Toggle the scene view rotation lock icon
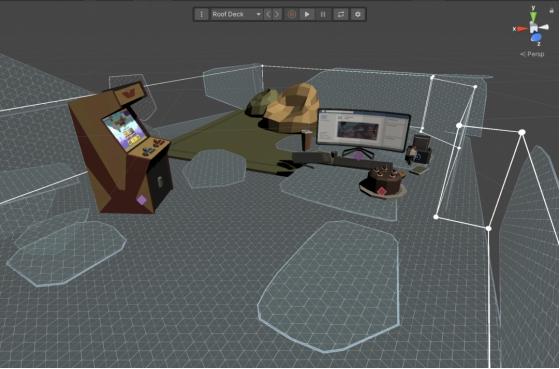Viewport: 560px width, 369px height. (x=551, y=10)
